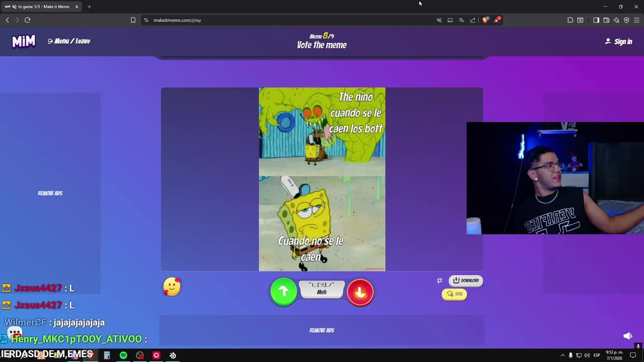Click the SpongeBob meme image
This screenshot has height=362, width=644.
[322, 179]
